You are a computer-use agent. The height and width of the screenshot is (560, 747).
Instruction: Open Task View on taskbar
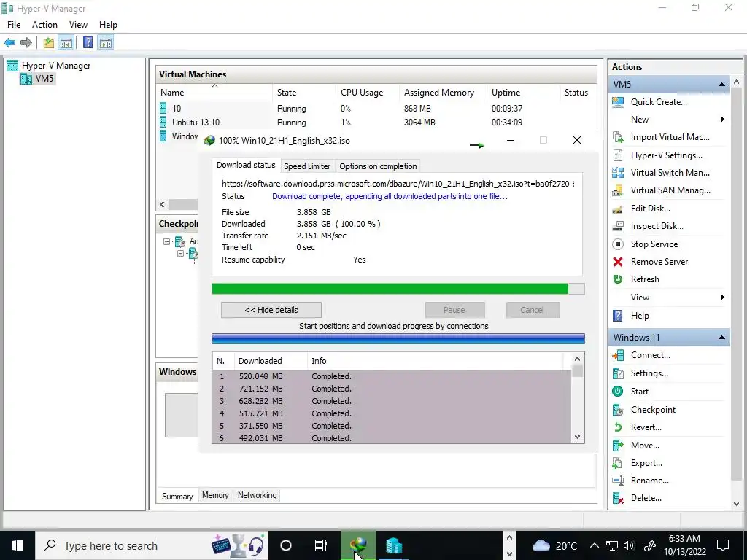click(321, 545)
